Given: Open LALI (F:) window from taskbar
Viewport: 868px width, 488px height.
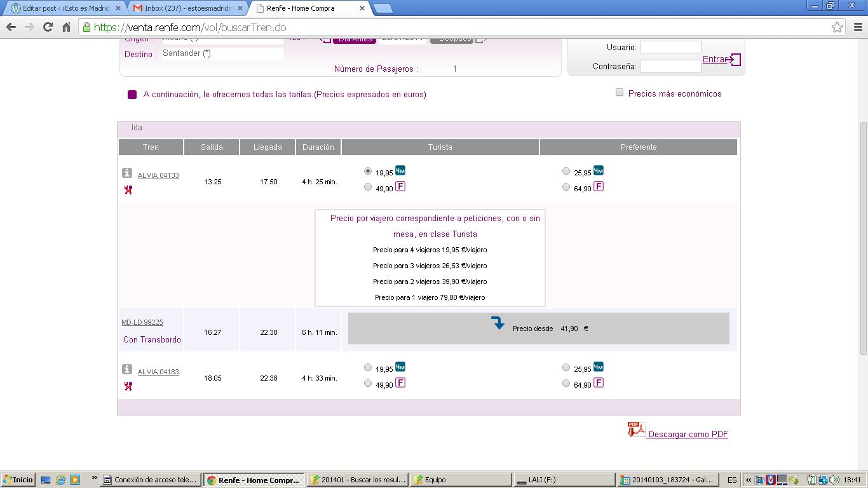Looking at the screenshot, I should (x=564, y=480).
